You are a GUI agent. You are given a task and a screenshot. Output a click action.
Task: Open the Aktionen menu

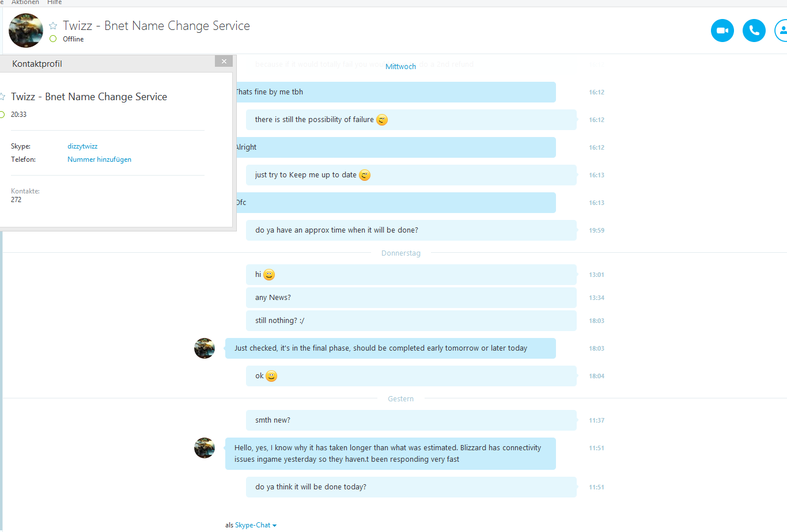25,2
